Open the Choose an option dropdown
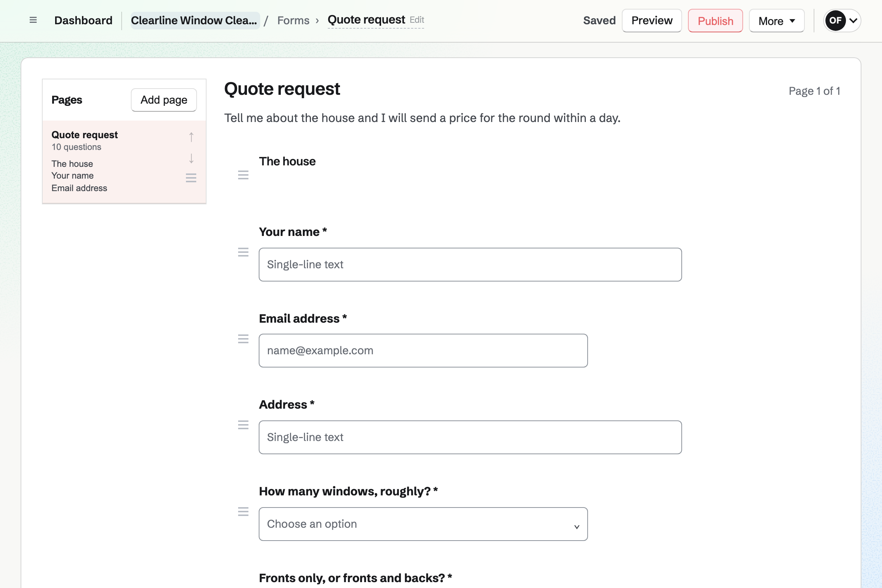The width and height of the screenshot is (882, 588). 423,524
